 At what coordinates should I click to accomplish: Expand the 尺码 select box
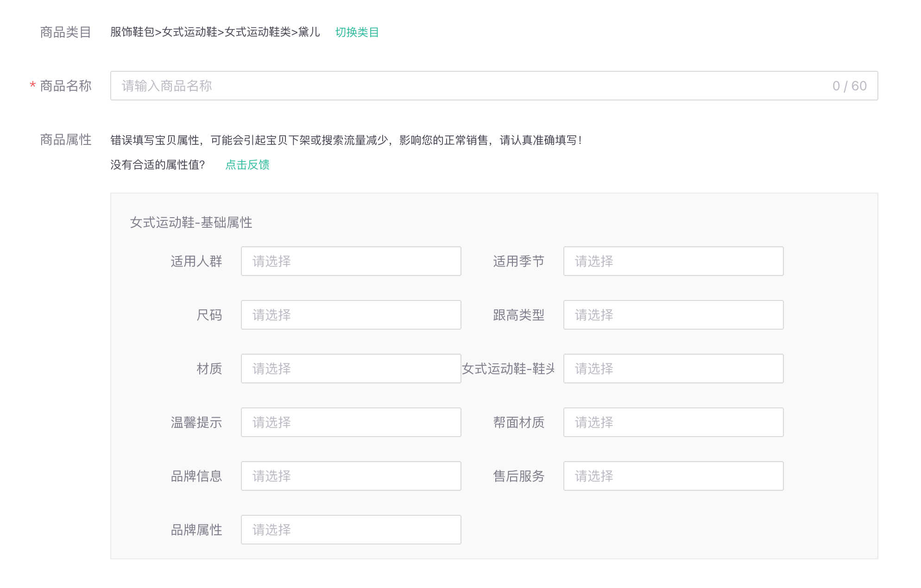(351, 315)
